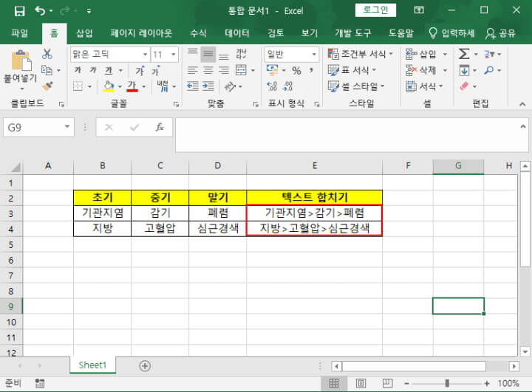Decrease font size with smaller 가 icon

click(x=155, y=71)
